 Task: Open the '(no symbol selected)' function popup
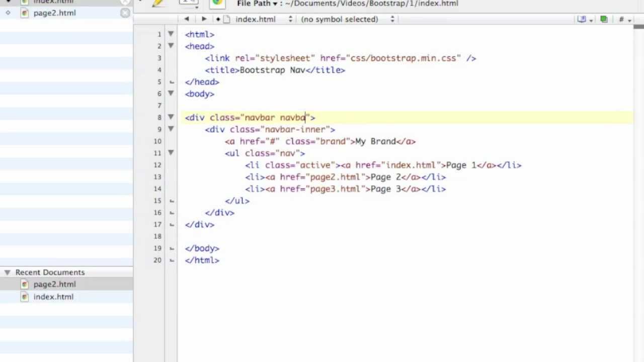347,19
